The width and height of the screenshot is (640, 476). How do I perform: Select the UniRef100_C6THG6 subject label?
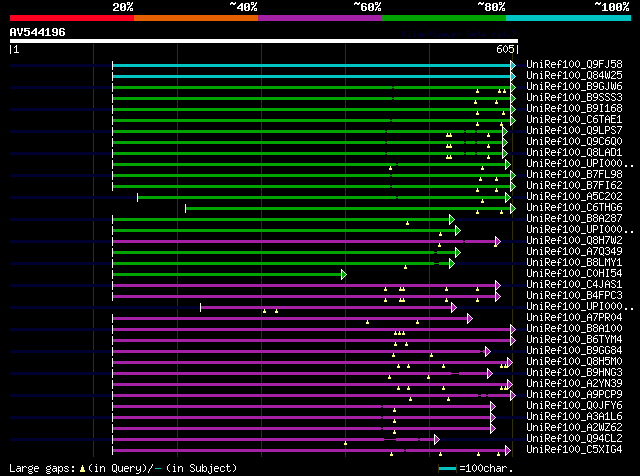click(574, 208)
